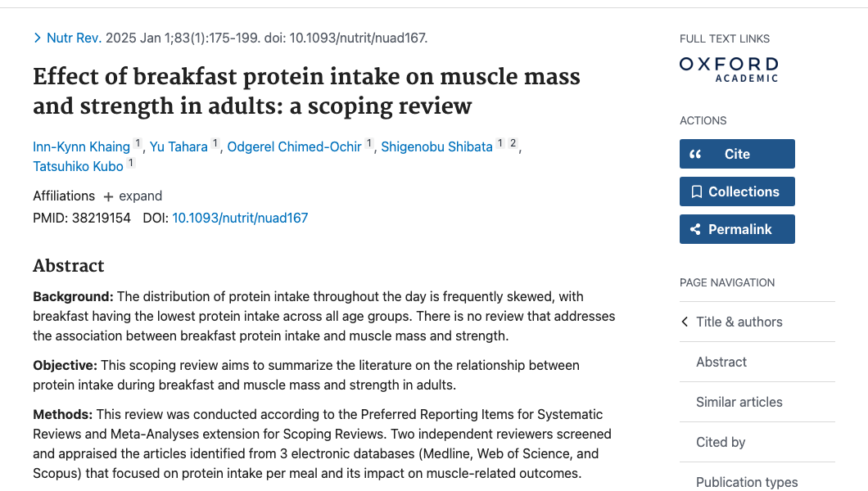Navigate to the Cited by section
The width and height of the screenshot is (868, 491).
point(721,442)
